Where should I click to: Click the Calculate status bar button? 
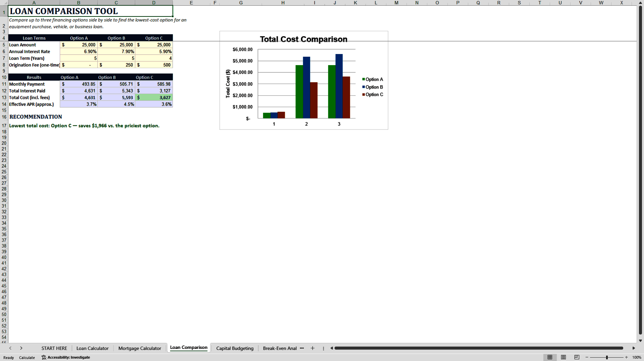click(x=27, y=358)
